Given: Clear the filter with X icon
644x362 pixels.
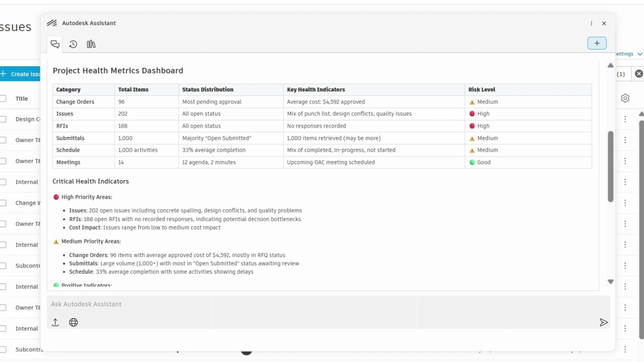Looking at the screenshot, I should pyautogui.click(x=639, y=74).
